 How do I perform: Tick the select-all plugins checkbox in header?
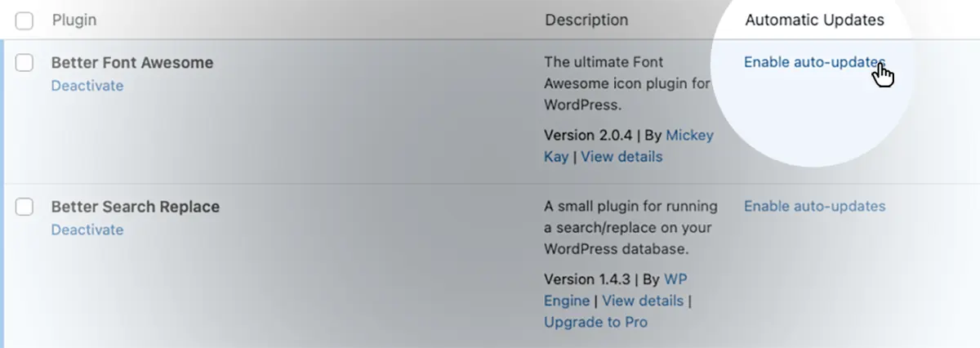point(24,21)
